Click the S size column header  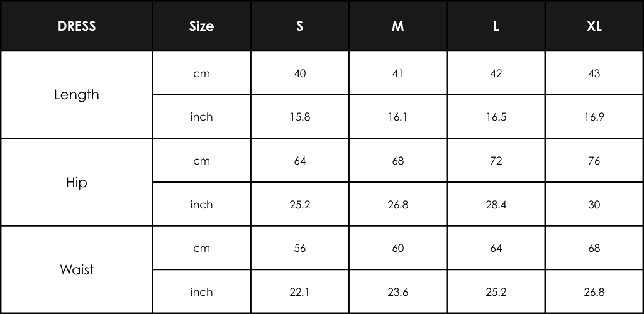(x=300, y=26)
